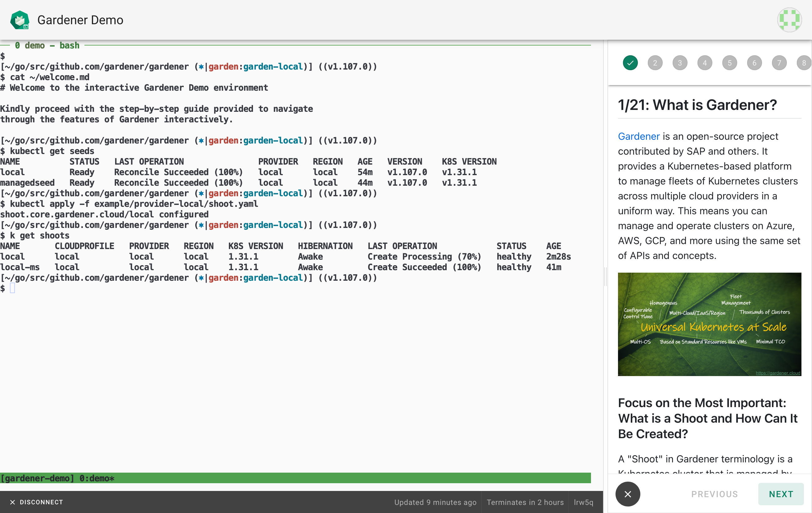Jump to step 7 circle
812x513 pixels.
779,63
